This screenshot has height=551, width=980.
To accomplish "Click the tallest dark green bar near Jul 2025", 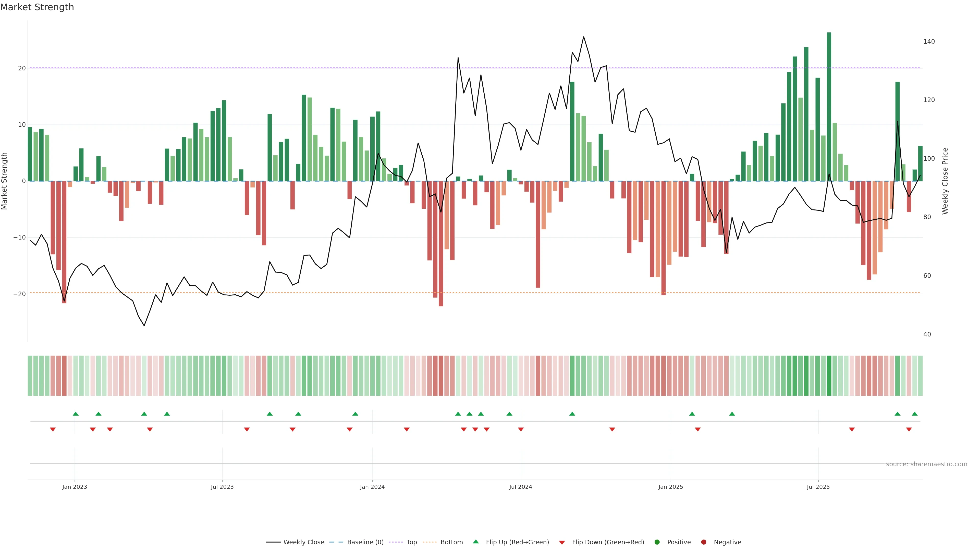I will [x=829, y=106].
